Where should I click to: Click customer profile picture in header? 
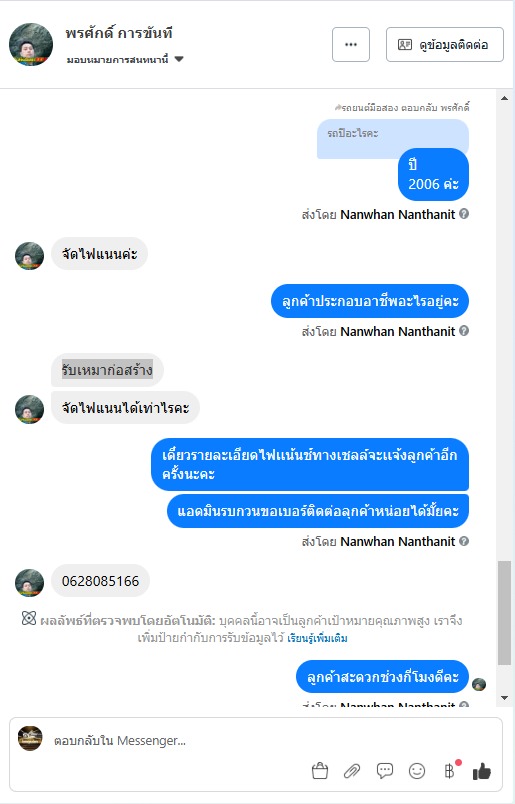[31, 45]
